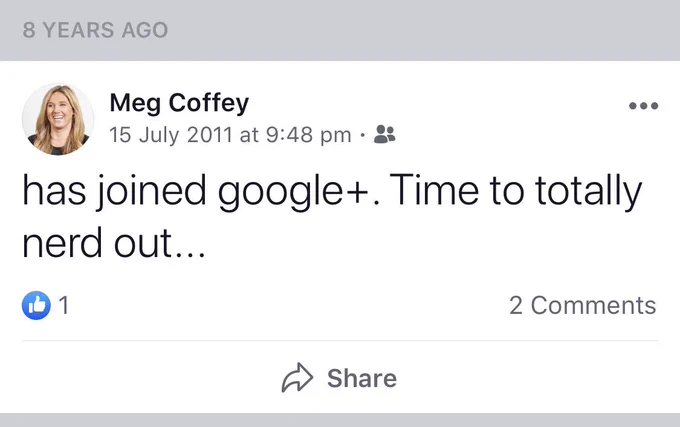Click the surname 'Coffey' in the author line
Screen dimensions: 680x427
click(209, 103)
